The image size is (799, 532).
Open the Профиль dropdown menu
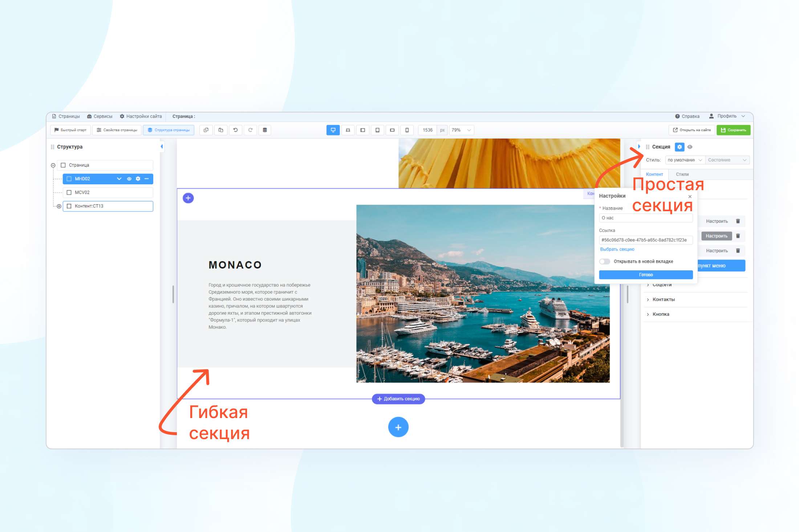(x=727, y=116)
